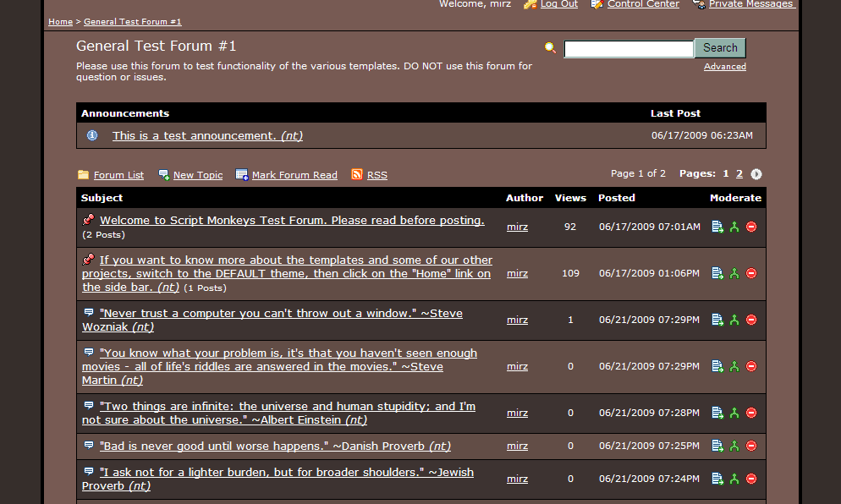Click the merge icon for the Welcome topic
Viewport: 841px width, 504px height.
coord(734,227)
